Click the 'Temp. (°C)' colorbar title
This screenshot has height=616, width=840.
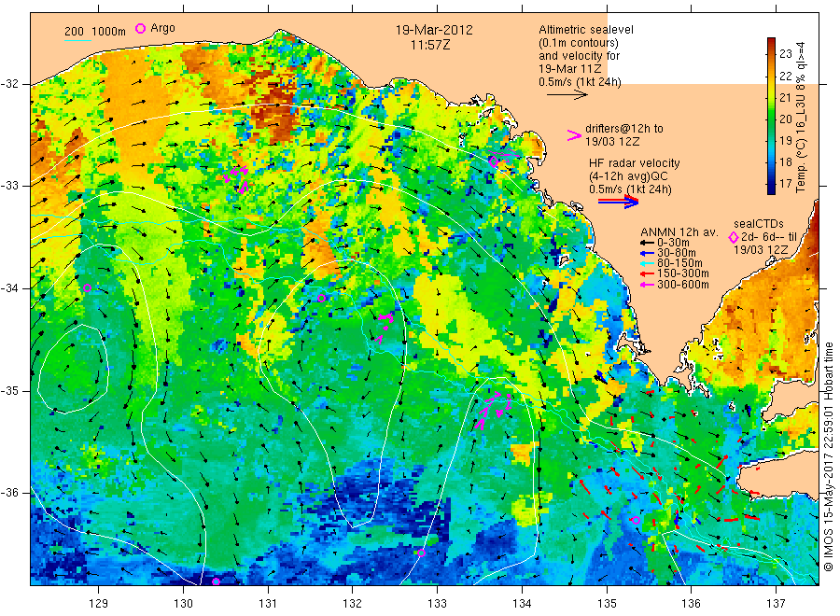click(801, 162)
